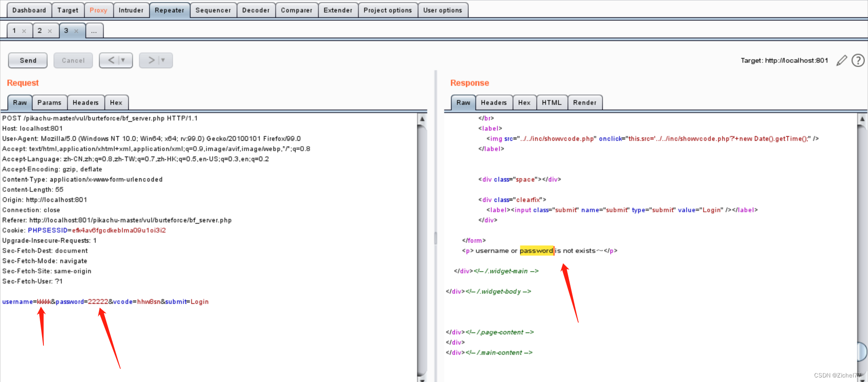Click the submit input tag line in the response

click(622, 210)
